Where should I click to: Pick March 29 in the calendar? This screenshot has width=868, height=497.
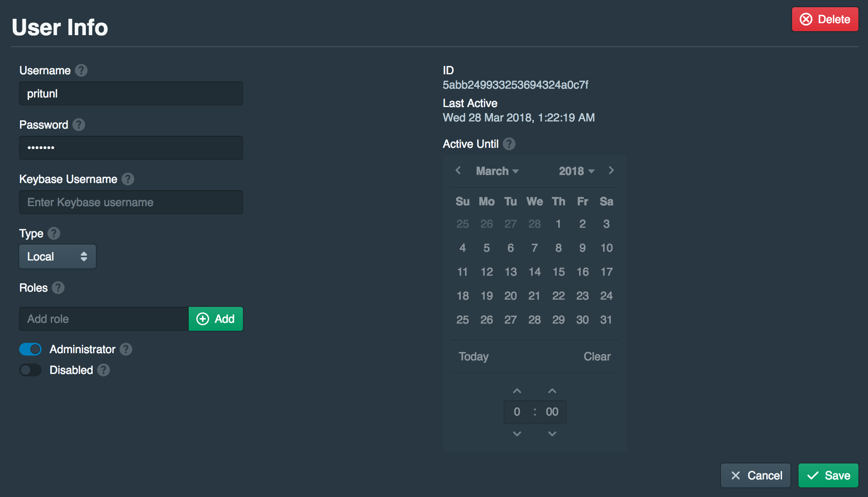559,320
